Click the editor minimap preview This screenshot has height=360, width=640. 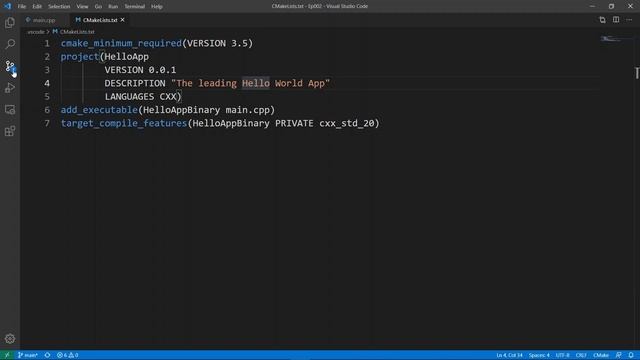click(x=611, y=39)
